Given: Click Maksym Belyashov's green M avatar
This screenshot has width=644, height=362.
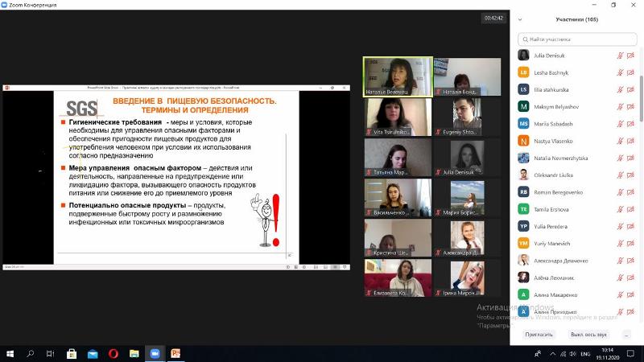Looking at the screenshot, I should (x=523, y=107).
